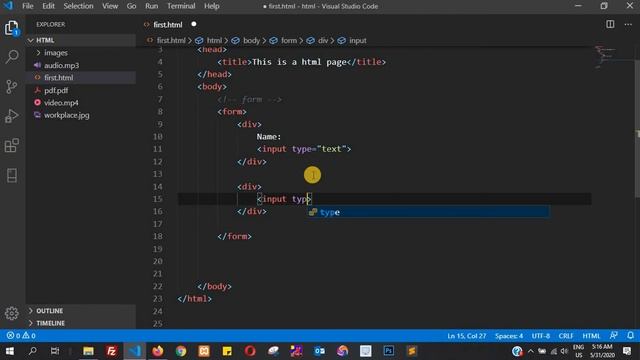Open XAMPP from the taskbar
Viewport: 640px width, 360px height.
pos(204,351)
